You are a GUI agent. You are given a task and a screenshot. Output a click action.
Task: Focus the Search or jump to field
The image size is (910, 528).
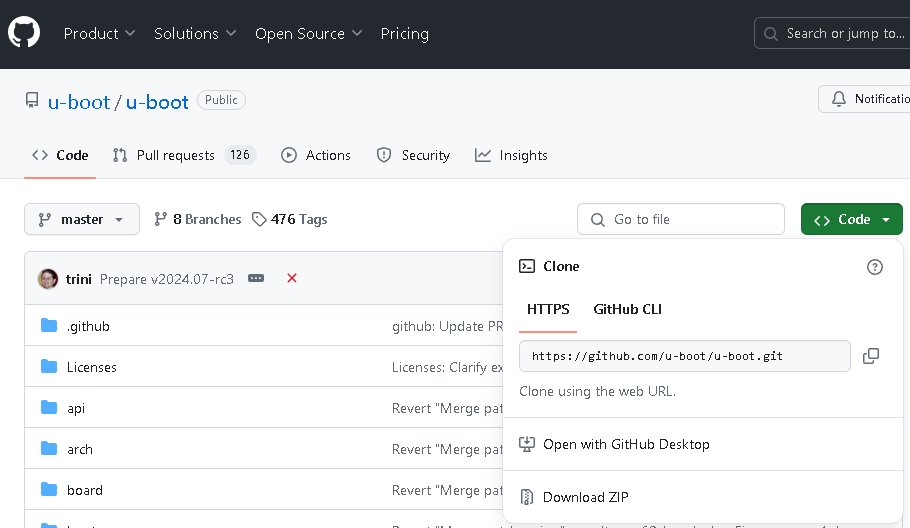click(832, 33)
